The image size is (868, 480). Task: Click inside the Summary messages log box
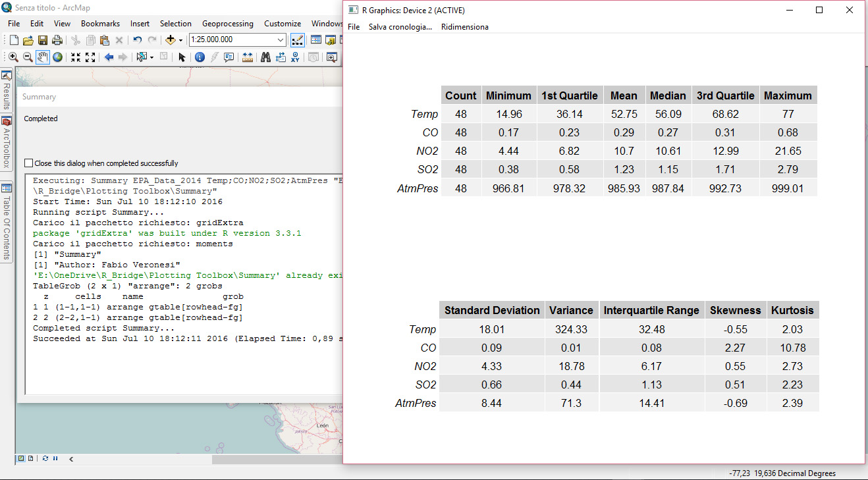click(184, 284)
